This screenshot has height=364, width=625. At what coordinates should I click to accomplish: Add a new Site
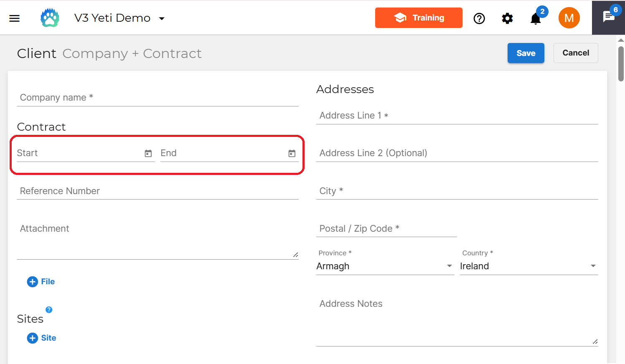pos(41,338)
